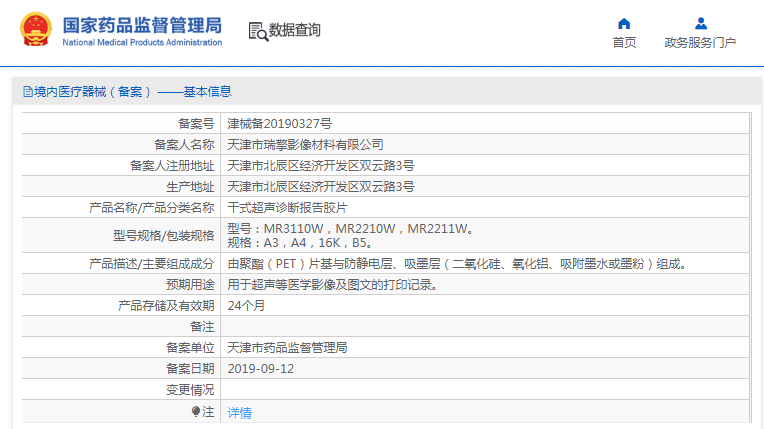Click National Medical Products Administration text
The width and height of the screenshot is (764, 429).
pyautogui.click(x=142, y=42)
